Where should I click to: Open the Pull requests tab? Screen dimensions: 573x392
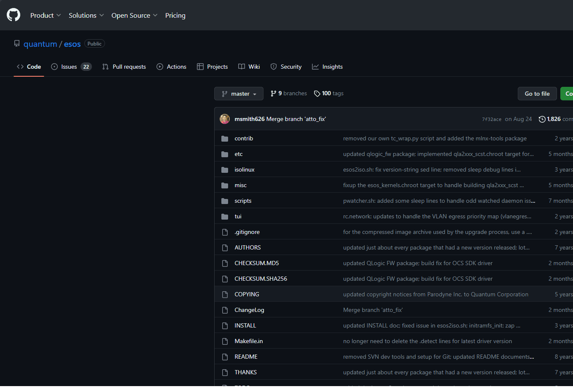124,67
